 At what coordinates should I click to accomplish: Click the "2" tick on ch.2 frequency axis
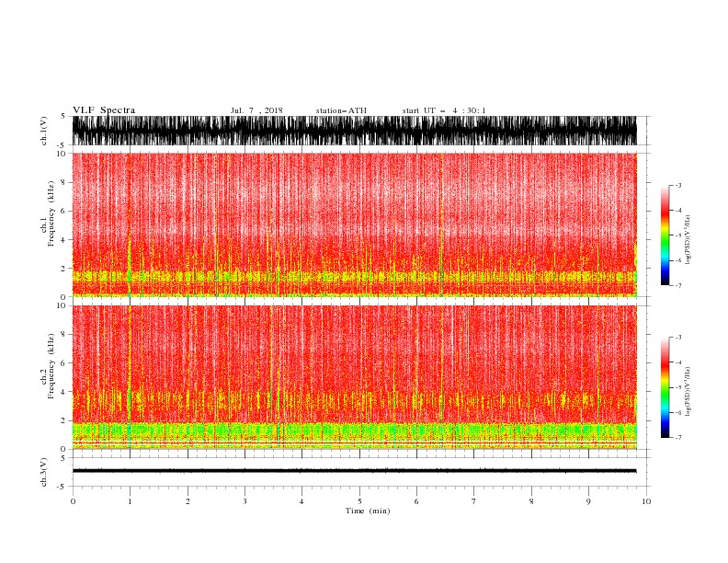(63, 420)
